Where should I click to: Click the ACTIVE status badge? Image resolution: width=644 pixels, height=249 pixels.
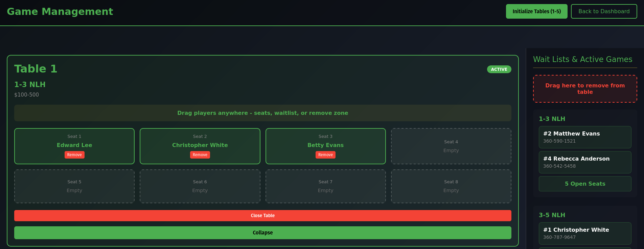coord(499,69)
